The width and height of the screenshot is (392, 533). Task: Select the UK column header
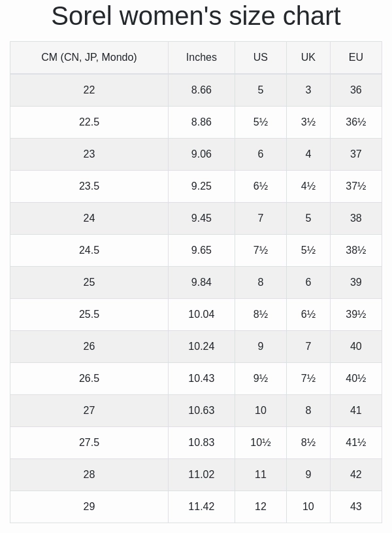tap(308, 58)
